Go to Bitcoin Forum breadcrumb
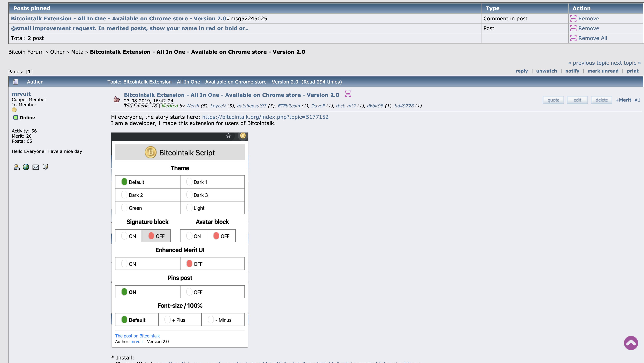This screenshot has width=644, height=363. (26, 52)
